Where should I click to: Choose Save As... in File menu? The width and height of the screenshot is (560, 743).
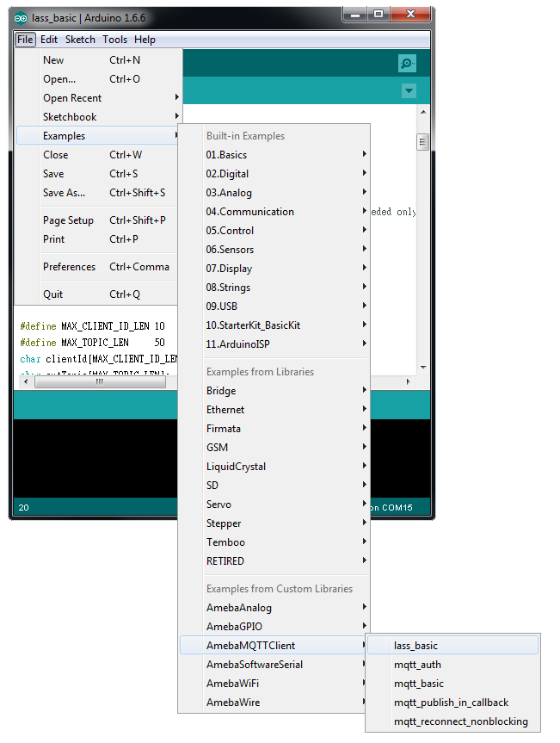[x=98, y=193]
